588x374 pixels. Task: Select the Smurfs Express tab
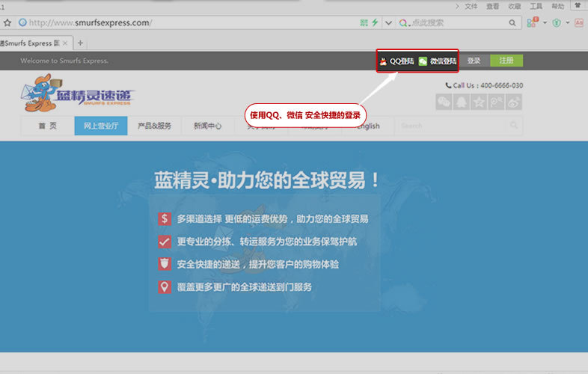click(32, 43)
